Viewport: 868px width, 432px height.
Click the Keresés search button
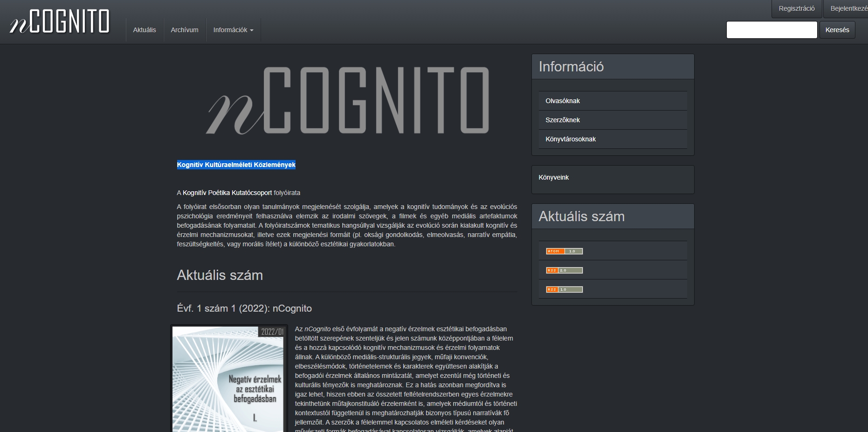837,30
